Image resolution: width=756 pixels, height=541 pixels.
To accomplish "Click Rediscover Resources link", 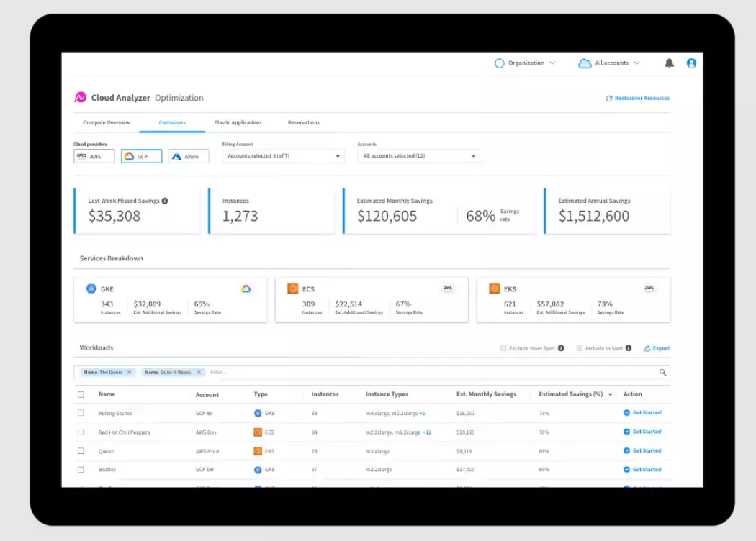I will 637,98.
